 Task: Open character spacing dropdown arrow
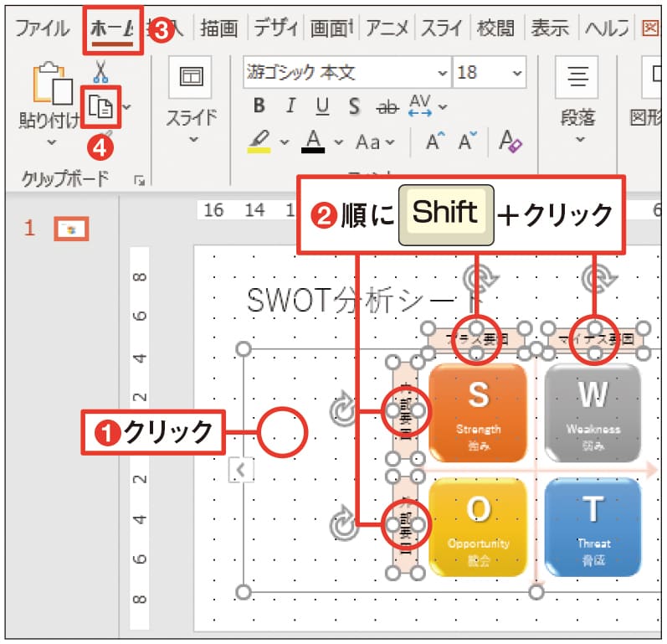443,106
